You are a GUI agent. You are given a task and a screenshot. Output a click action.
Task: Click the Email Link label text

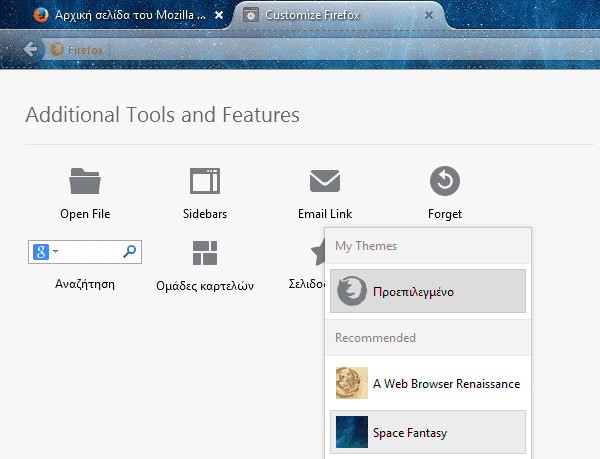tap(325, 213)
